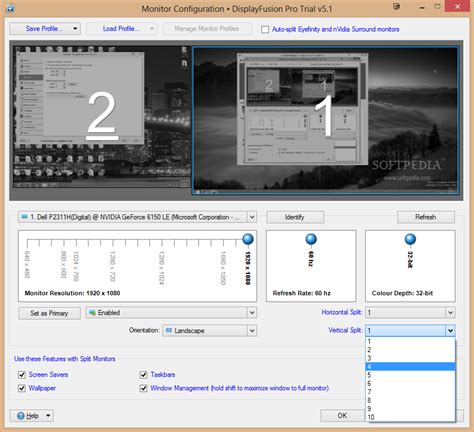This screenshot has height=432, width=474.
Task: Click the monitor icon beside the Dell P2311H entry
Action: tap(24, 217)
